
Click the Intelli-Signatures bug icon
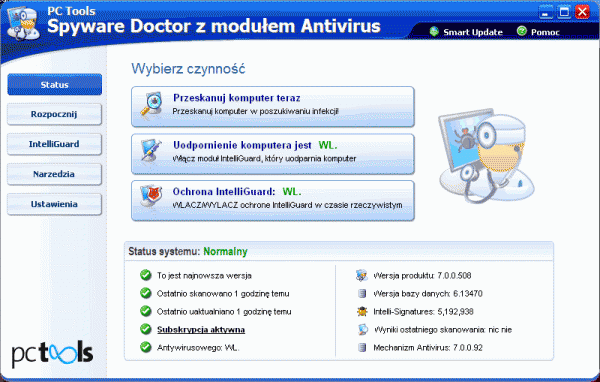pyautogui.click(x=362, y=311)
